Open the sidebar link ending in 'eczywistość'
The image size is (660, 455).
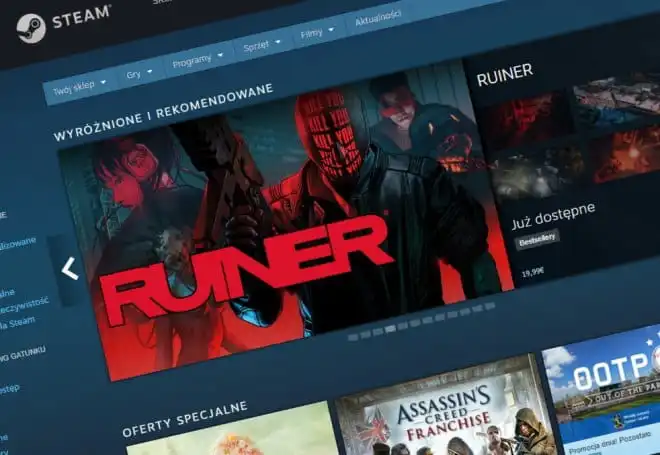click(24, 306)
